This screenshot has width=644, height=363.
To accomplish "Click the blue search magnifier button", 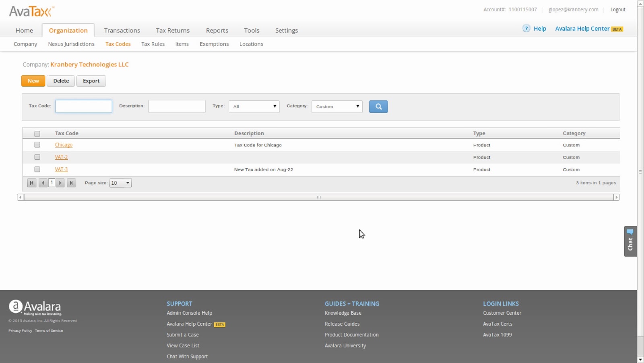I will [378, 107].
